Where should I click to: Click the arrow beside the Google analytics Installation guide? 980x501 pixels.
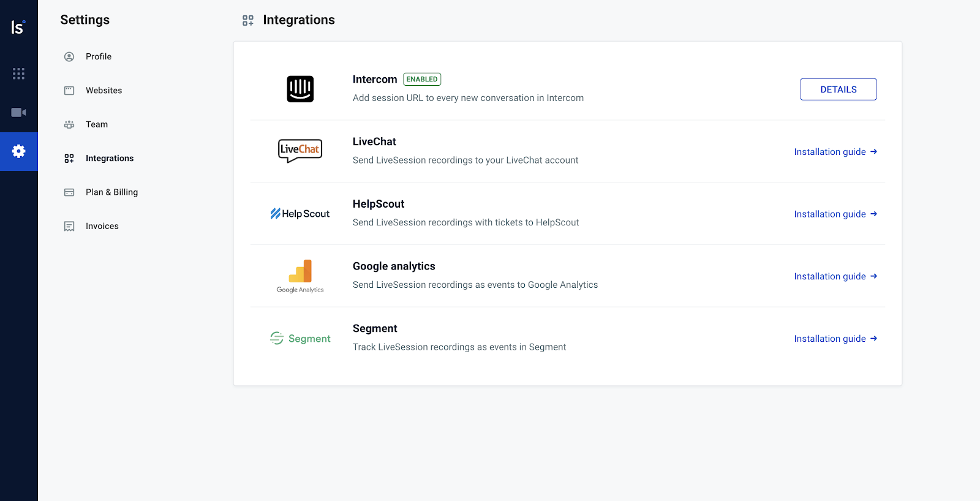coord(873,276)
